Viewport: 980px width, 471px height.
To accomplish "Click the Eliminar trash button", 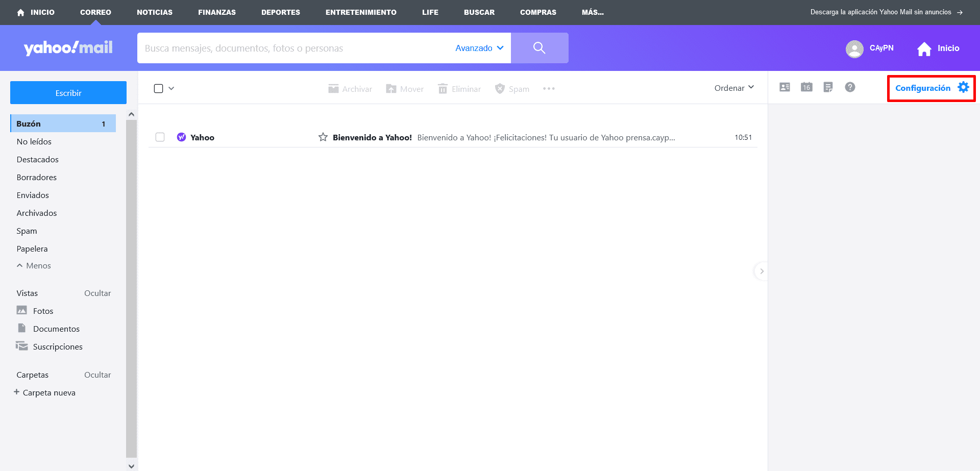I will tap(459, 89).
